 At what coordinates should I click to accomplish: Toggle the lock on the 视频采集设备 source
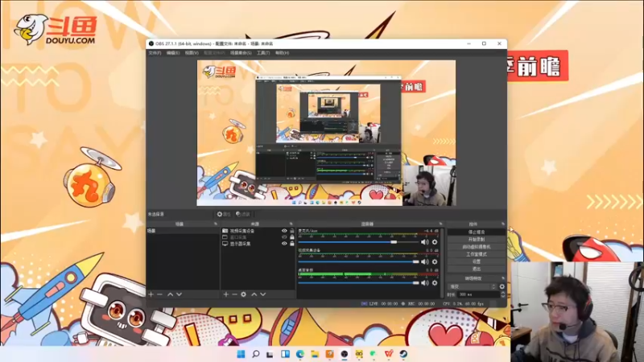pyautogui.click(x=292, y=231)
